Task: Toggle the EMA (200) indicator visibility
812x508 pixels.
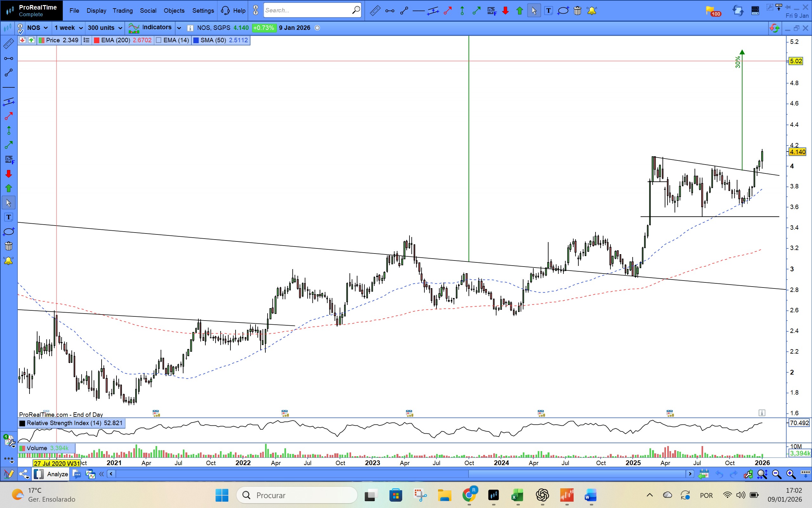Action: 97,40
